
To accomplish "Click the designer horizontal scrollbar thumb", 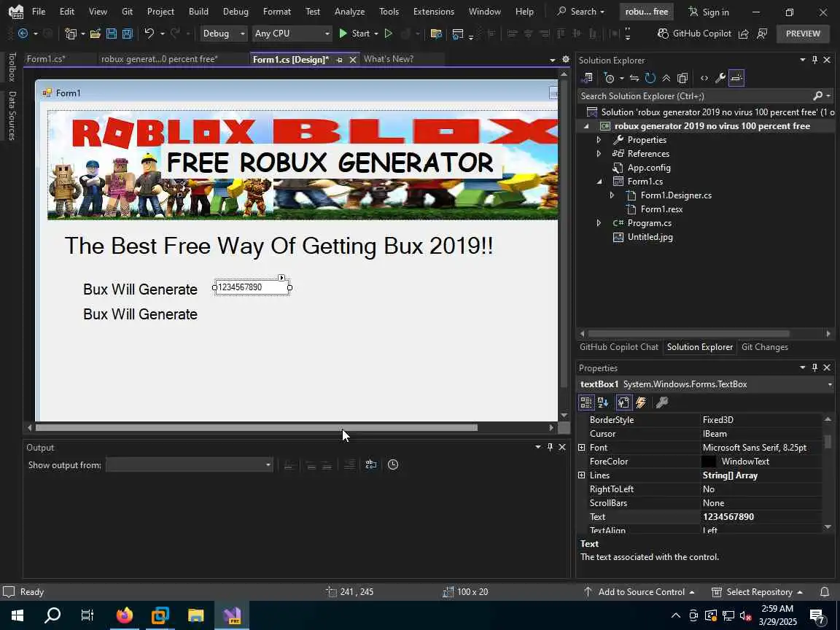I will point(256,427).
